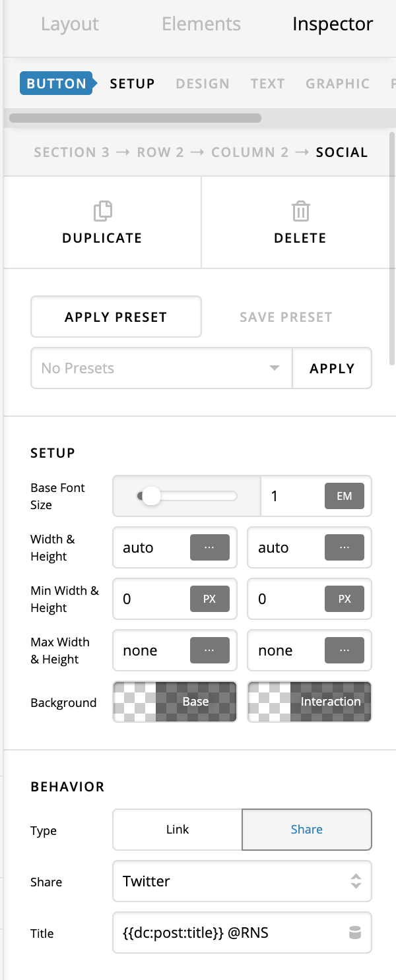Image resolution: width=396 pixels, height=980 pixels.
Task: Open the Base background color swatch
Action: [x=175, y=702]
